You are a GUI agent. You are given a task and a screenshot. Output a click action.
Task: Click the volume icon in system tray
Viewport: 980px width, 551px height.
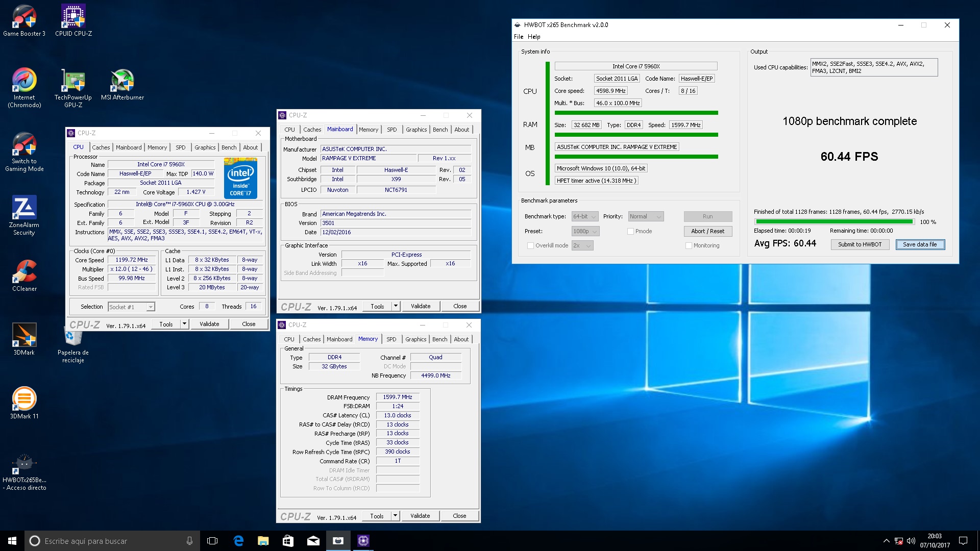click(911, 541)
